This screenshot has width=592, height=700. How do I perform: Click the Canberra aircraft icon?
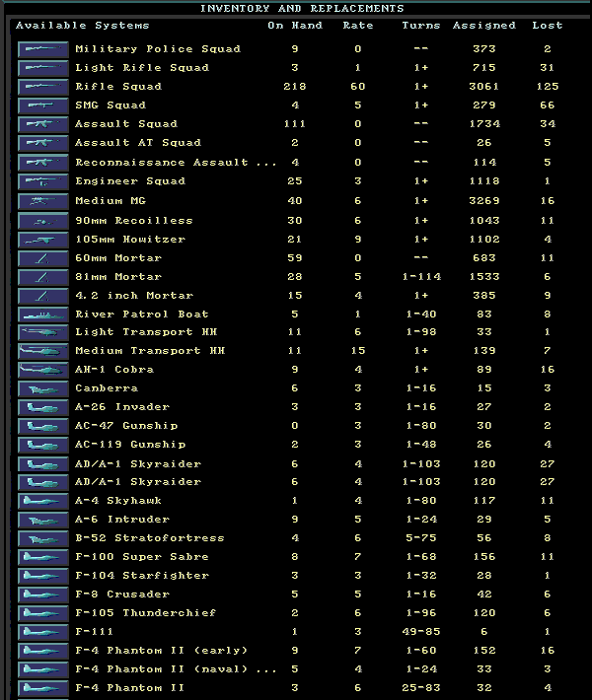[43, 388]
